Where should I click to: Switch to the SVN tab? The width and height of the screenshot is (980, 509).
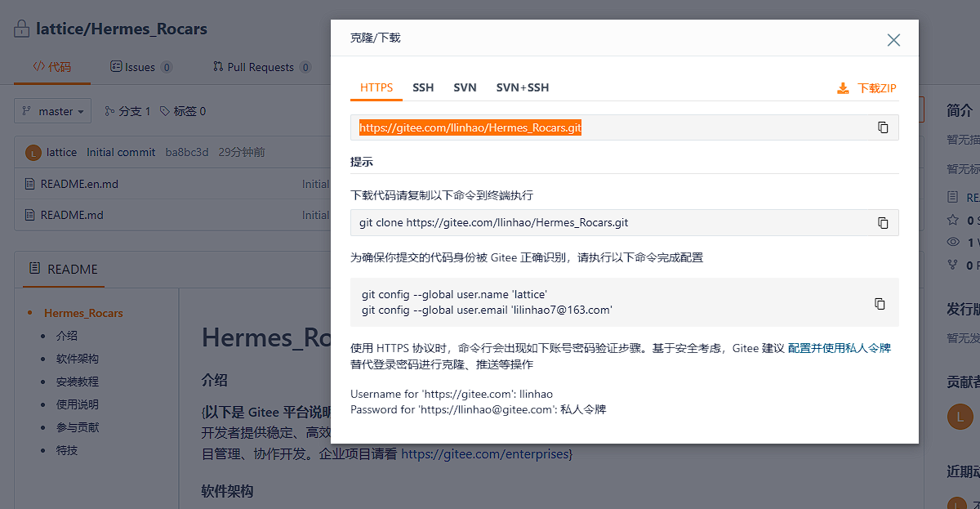pyautogui.click(x=465, y=87)
